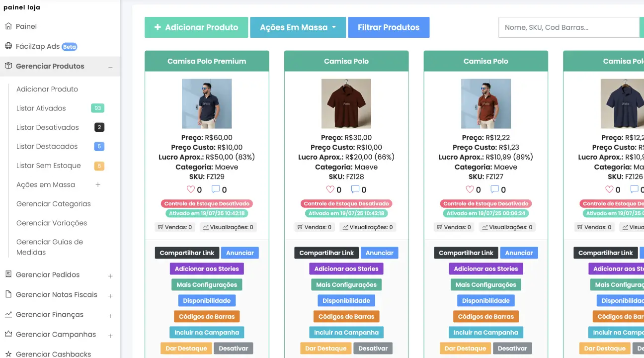Click the Gerenciar Produtos box icon
This screenshot has height=358, width=644.
coord(8,66)
